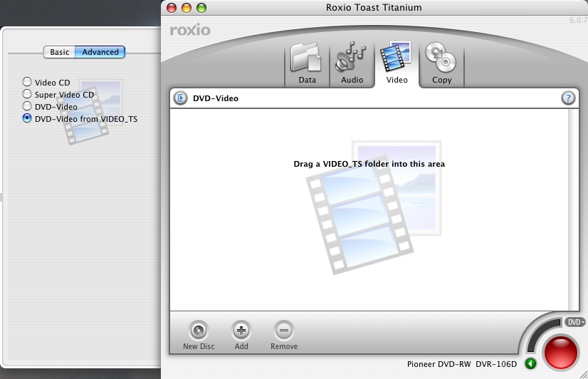Screen dimensions: 588x379
Task: Close the Roxio Toast Titanium window
Action: coord(172,8)
